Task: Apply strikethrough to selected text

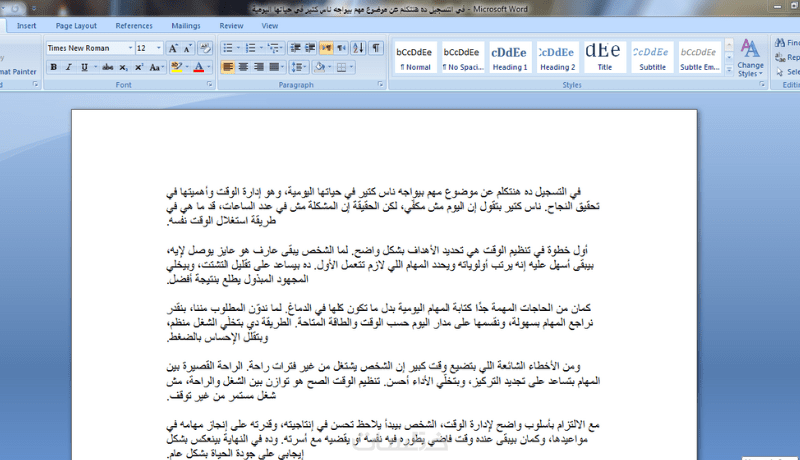Action: pyautogui.click(x=107, y=67)
